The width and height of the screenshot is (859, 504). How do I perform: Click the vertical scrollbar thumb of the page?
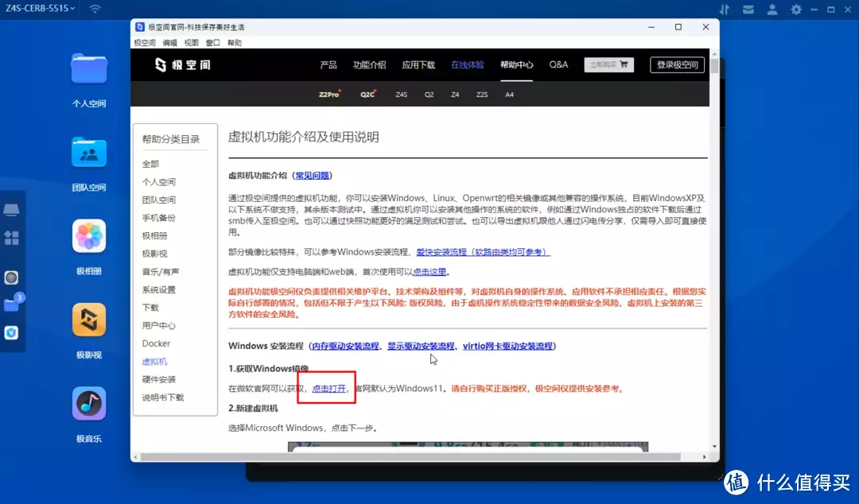[x=714, y=66]
